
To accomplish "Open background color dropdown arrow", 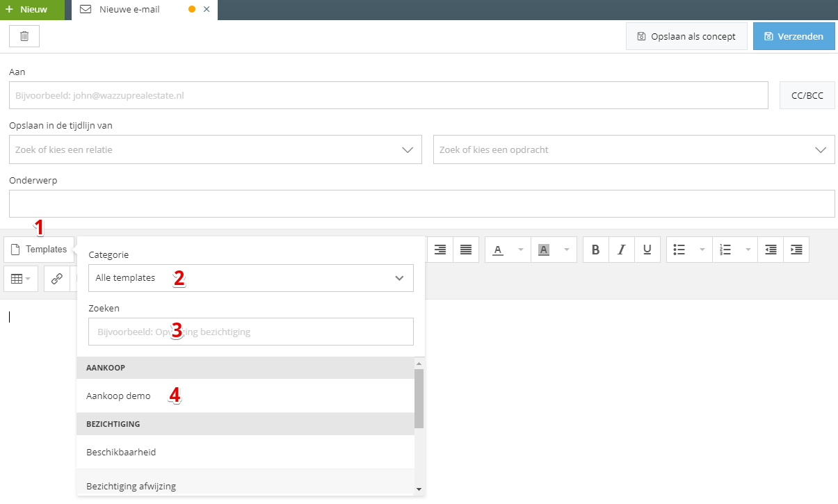I will point(566,250).
